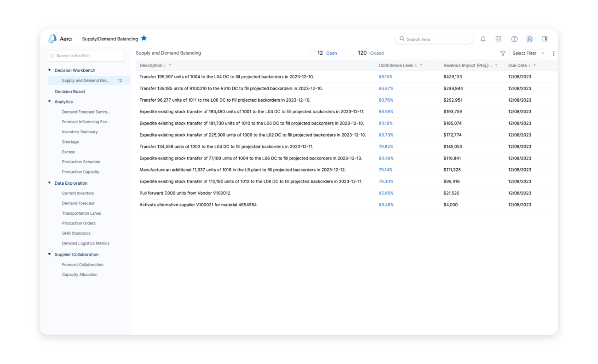Toggle ascending sort on Confidence Level column
The height and width of the screenshot is (364, 598).
(422, 65)
